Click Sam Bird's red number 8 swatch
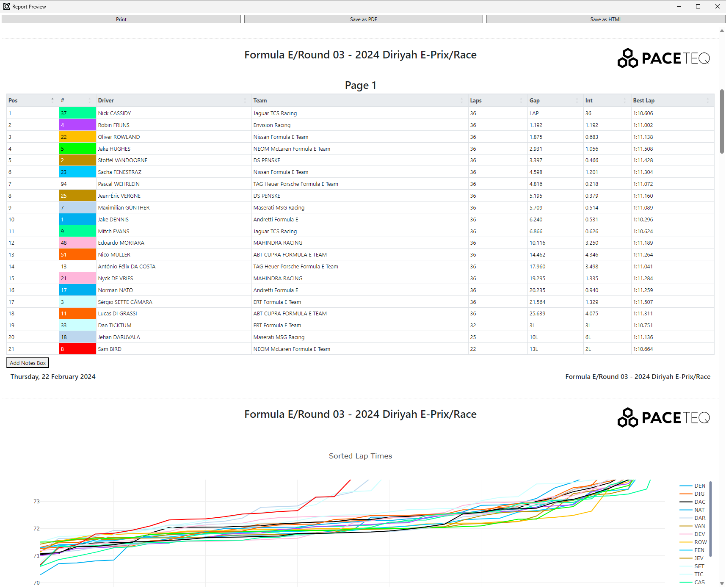 (x=77, y=349)
